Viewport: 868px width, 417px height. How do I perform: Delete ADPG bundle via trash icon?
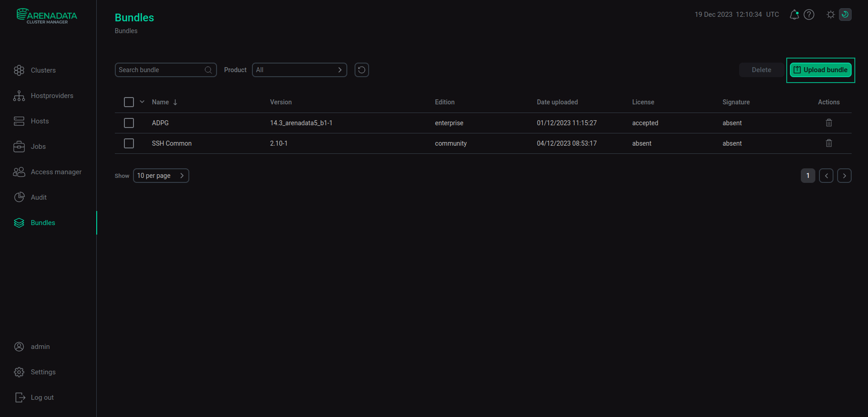pos(829,123)
